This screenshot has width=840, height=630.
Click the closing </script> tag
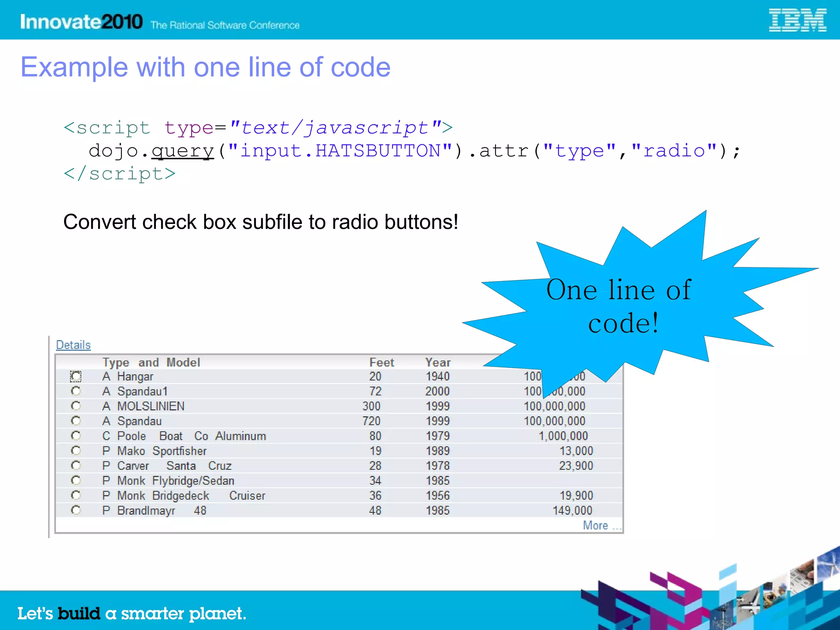(119, 174)
